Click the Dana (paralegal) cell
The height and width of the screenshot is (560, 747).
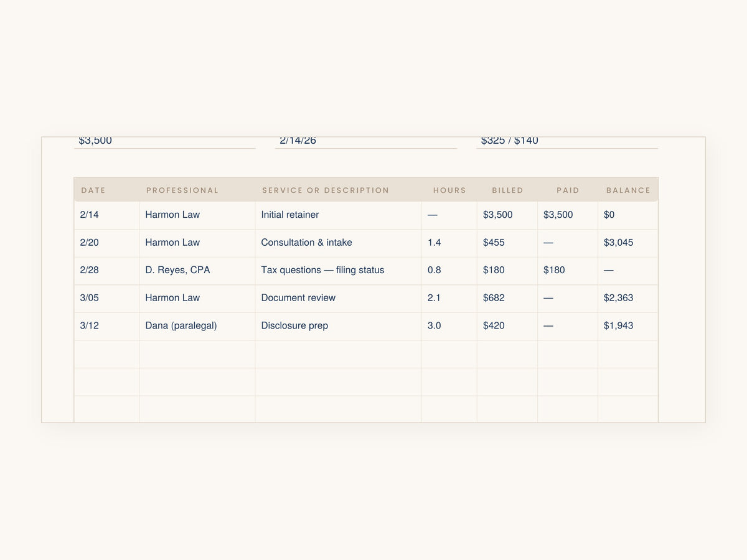[x=197, y=326]
